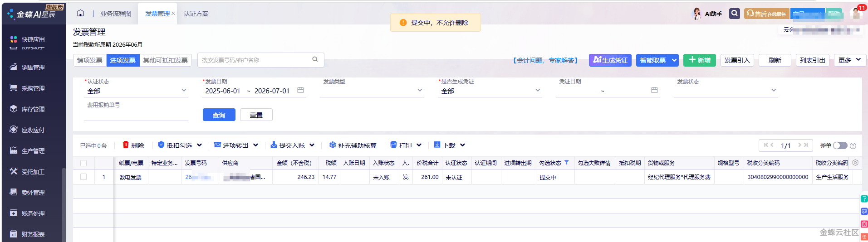This screenshot has width=868, height=242.
Task: Check the select-all header checkbox
Action: point(83,163)
